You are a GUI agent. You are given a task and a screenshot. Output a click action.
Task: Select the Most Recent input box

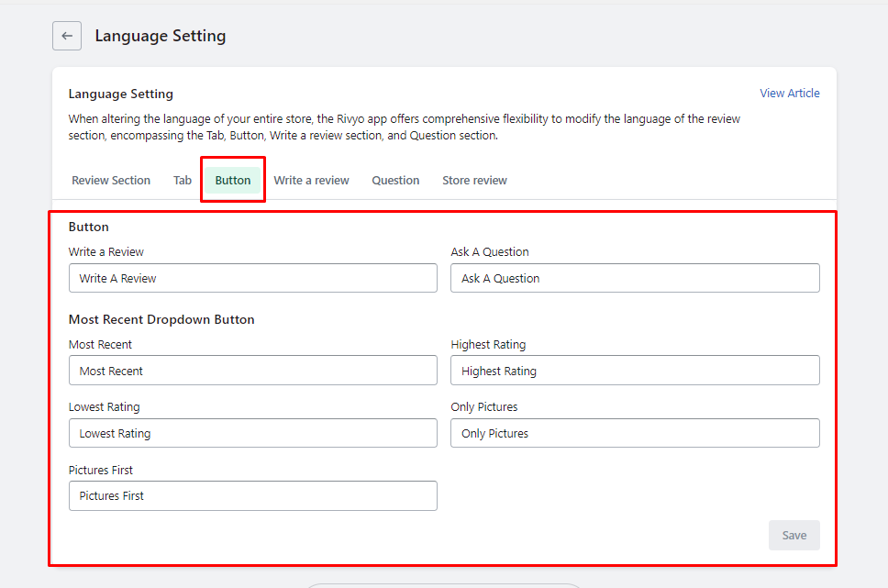pyautogui.click(x=253, y=371)
